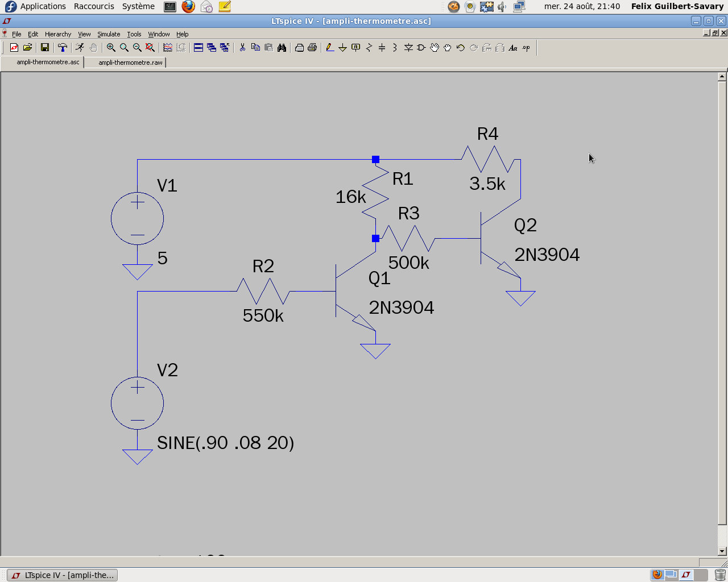Viewport: 728px width, 582px height.
Task: Place a Diode component tool
Action: point(408,48)
